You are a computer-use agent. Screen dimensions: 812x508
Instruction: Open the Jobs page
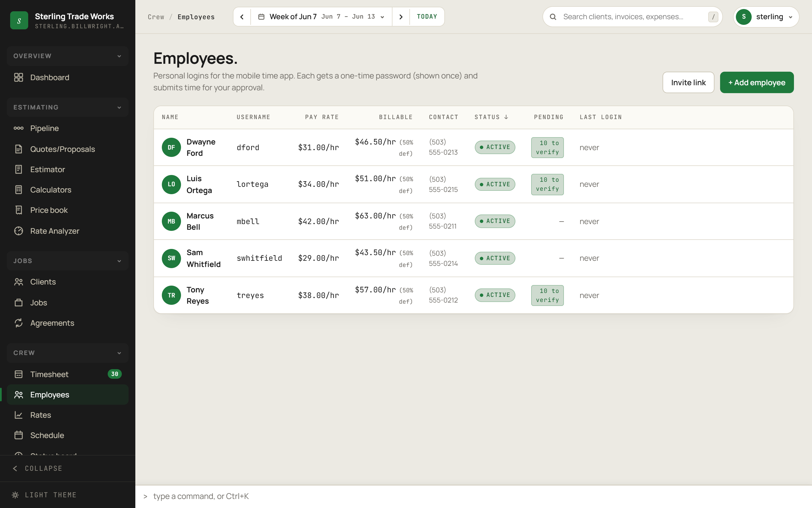pos(67,302)
